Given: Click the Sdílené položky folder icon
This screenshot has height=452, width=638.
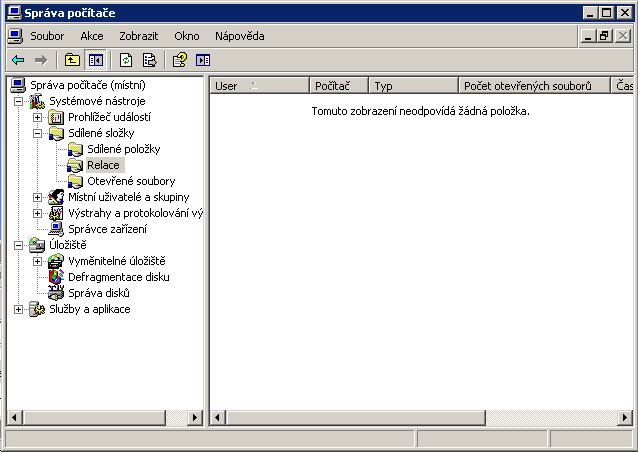Looking at the screenshot, I should click(x=75, y=149).
